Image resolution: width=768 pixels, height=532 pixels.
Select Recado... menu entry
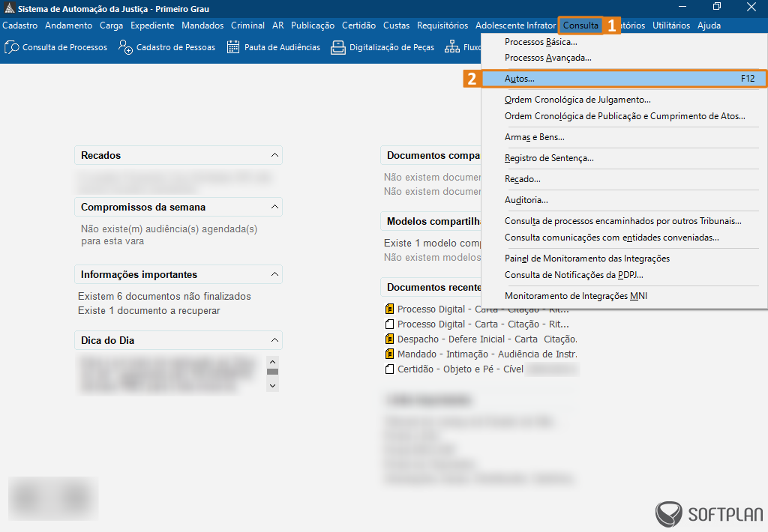click(x=624, y=179)
